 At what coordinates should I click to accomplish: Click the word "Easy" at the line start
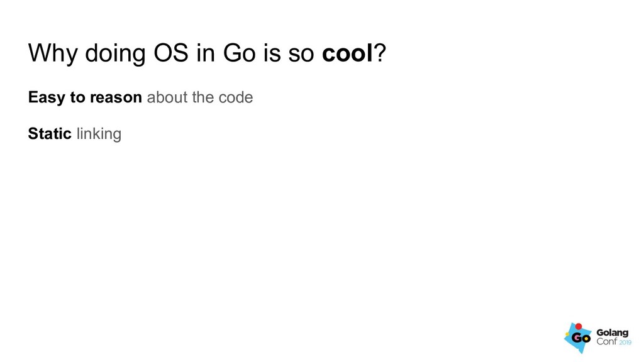pos(47,97)
